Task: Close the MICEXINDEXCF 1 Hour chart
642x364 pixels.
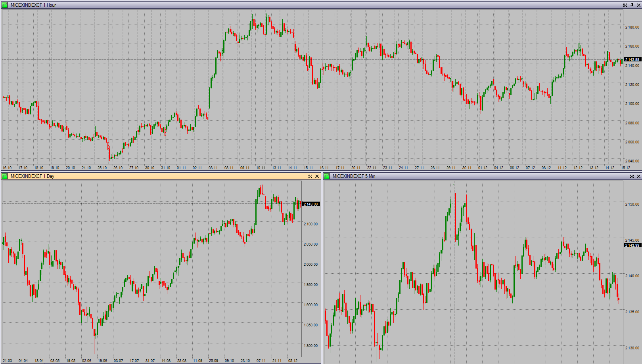Action: (638, 5)
